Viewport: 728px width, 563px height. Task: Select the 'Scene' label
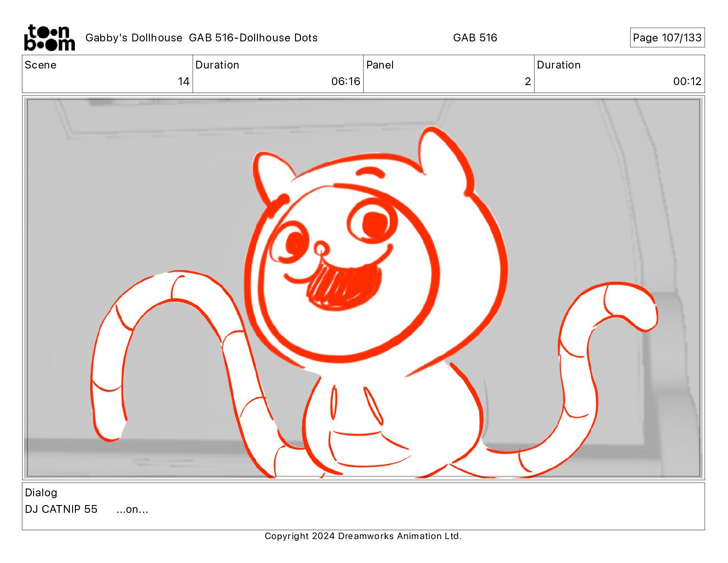click(40, 65)
